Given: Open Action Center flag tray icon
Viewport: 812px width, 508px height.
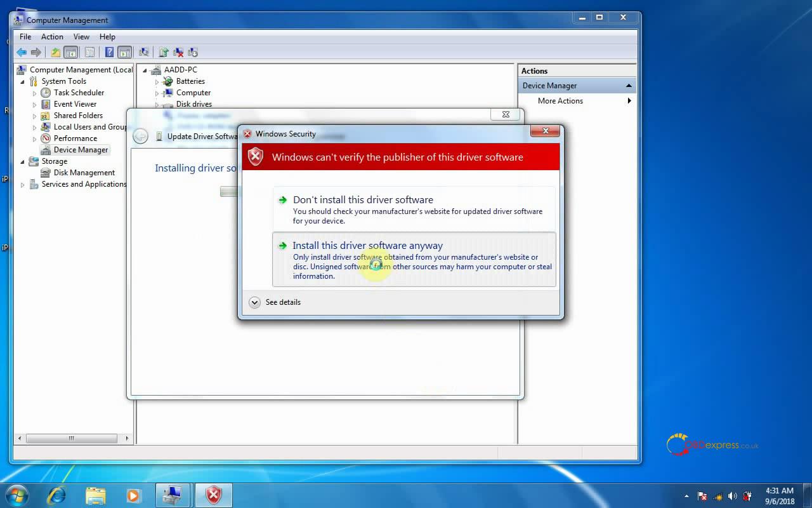Looking at the screenshot, I should (702, 496).
